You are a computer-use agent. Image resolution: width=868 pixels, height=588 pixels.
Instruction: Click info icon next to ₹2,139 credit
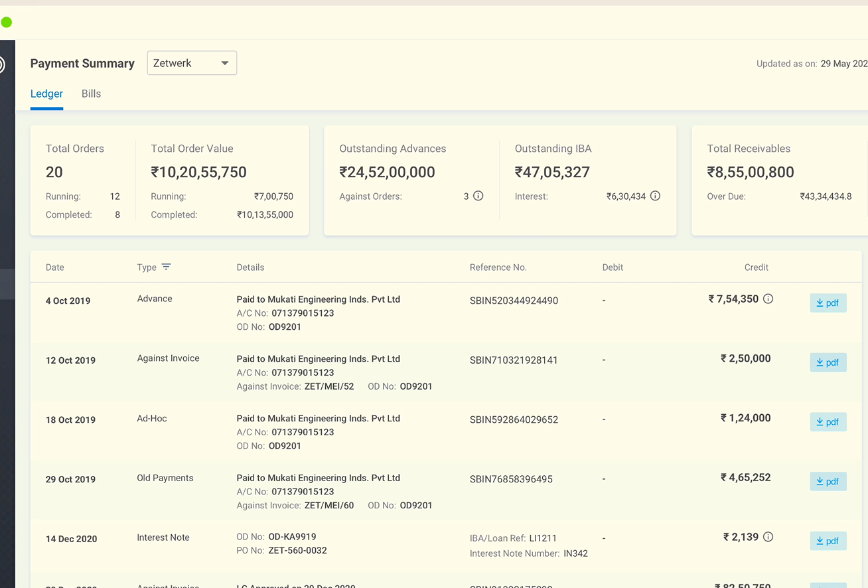(x=768, y=537)
